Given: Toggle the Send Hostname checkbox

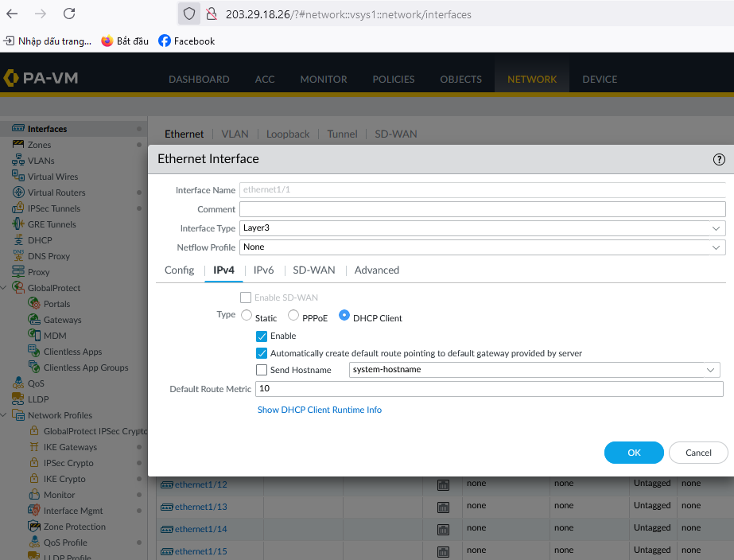Looking at the screenshot, I should click(x=262, y=370).
